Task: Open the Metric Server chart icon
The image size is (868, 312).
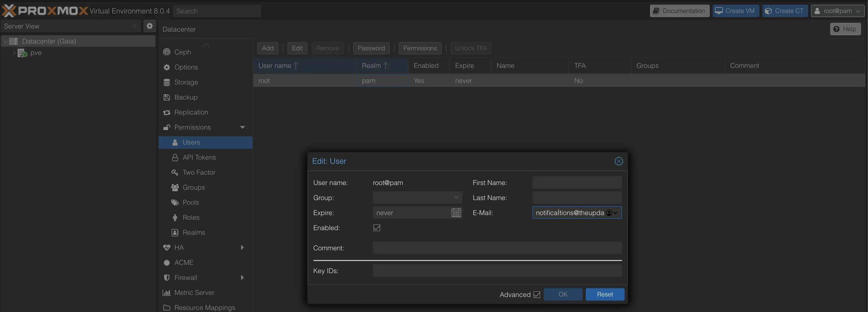Action: (167, 293)
